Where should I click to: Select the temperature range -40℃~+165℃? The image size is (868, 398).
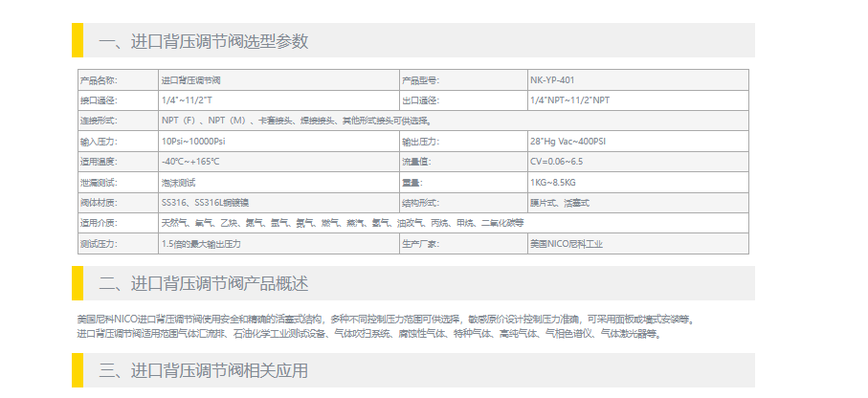click(x=190, y=161)
